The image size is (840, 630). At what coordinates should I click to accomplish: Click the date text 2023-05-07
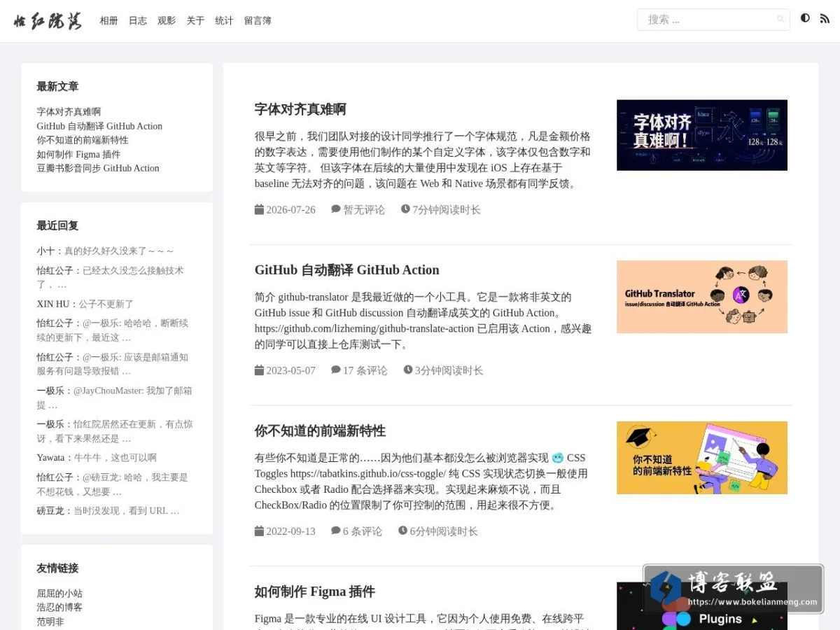point(290,371)
